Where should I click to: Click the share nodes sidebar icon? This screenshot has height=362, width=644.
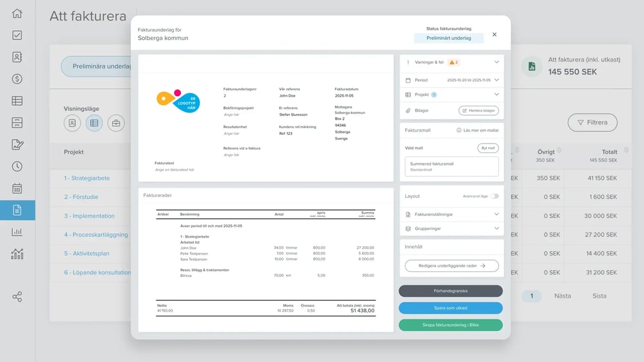coord(17,297)
